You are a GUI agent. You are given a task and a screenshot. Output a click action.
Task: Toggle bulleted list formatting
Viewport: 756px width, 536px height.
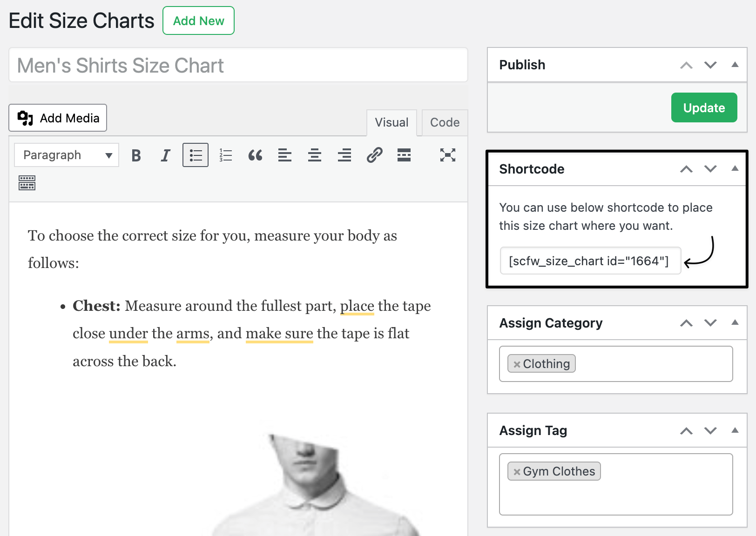196,155
